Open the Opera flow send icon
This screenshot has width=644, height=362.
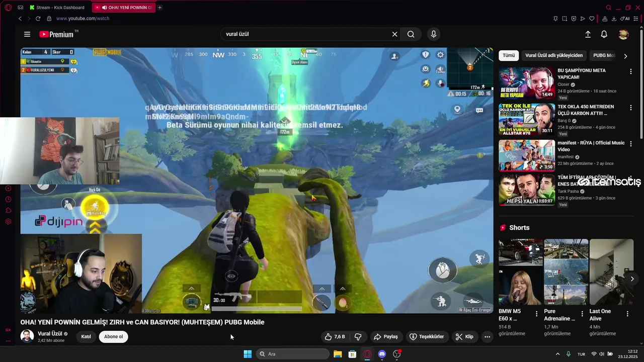click(x=583, y=19)
